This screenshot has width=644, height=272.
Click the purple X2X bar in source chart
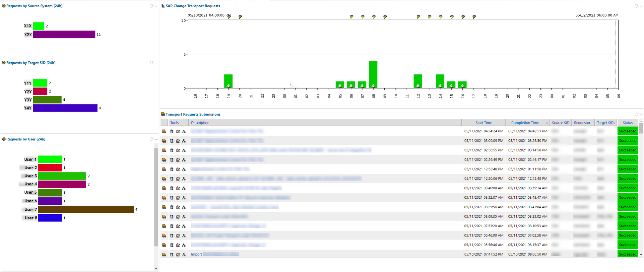64,34
